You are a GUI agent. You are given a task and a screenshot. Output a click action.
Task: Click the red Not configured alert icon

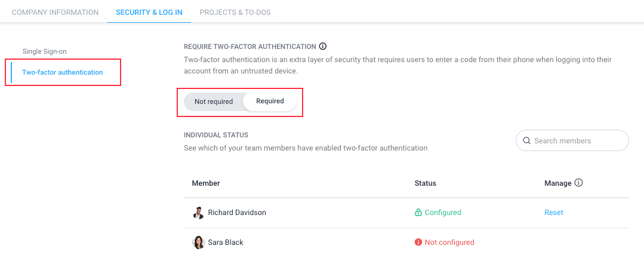coord(418,242)
